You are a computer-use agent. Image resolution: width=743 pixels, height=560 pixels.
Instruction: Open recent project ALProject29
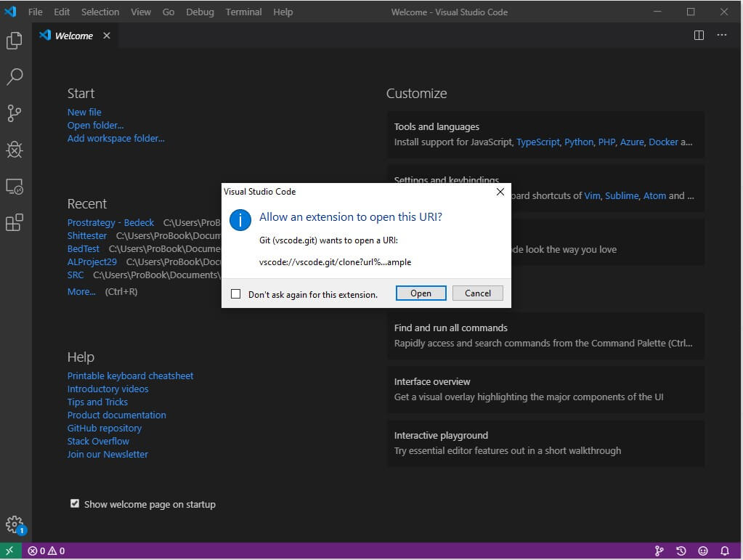click(92, 262)
